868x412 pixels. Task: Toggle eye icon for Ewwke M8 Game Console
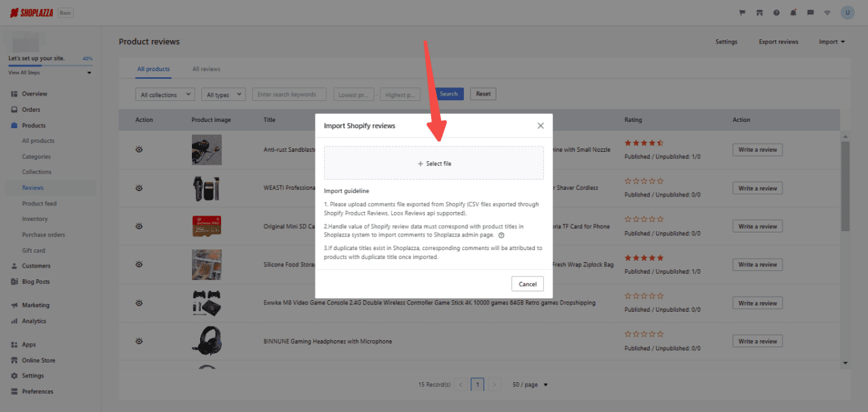(x=139, y=303)
